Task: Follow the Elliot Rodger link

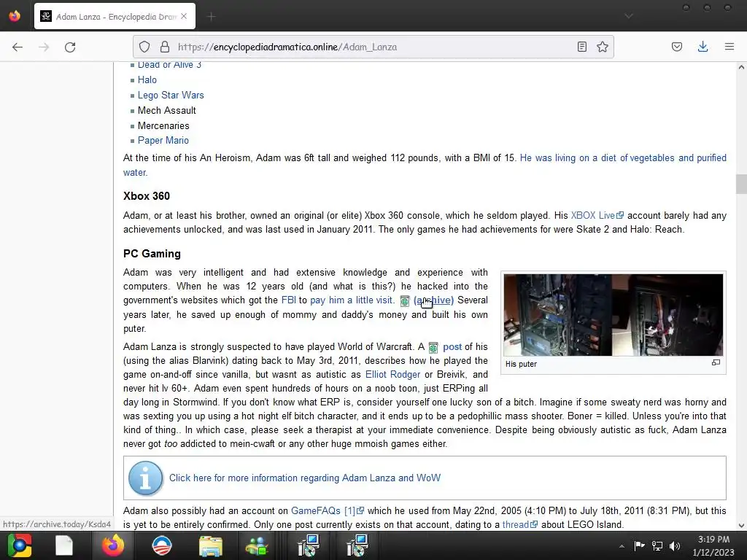Action: (392, 375)
